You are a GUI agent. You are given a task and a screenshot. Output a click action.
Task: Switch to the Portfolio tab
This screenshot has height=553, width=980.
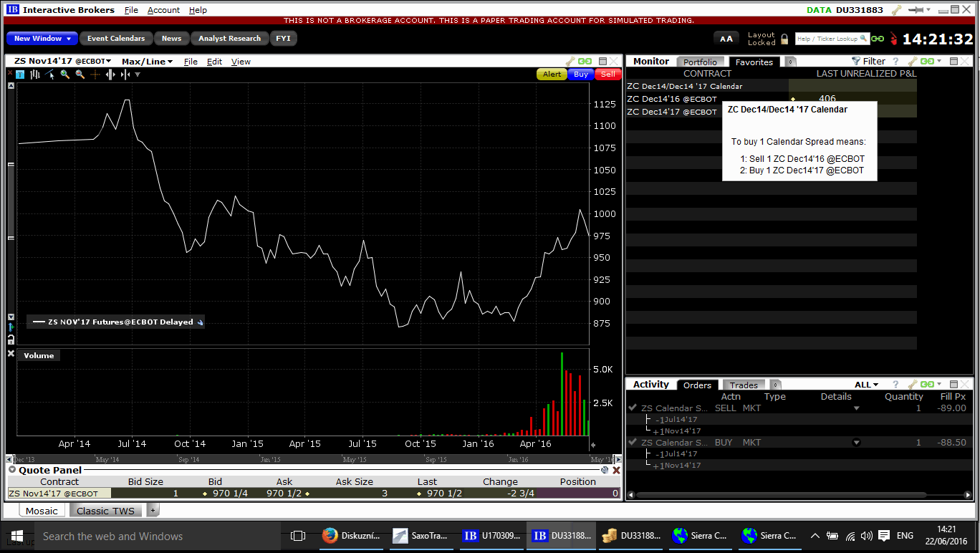tap(700, 62)
